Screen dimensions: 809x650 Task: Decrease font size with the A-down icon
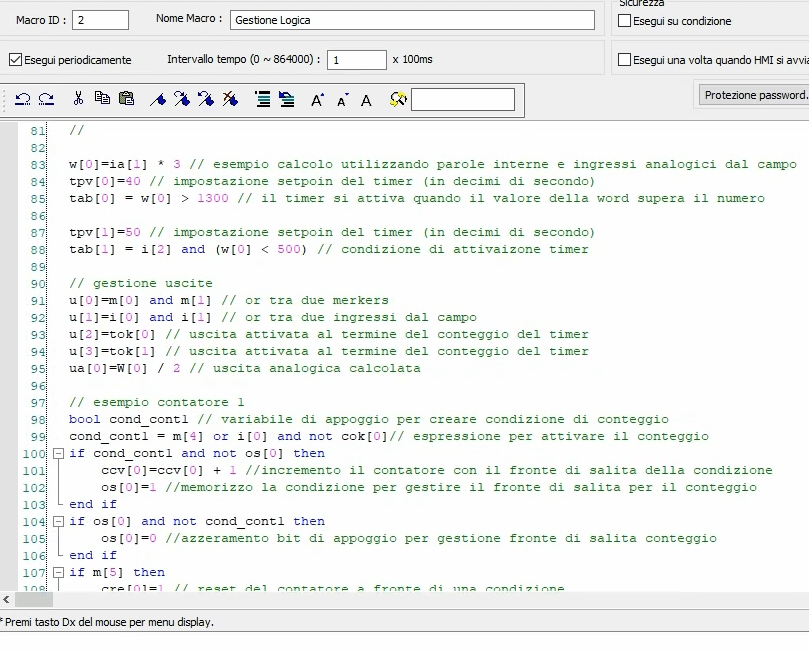pyautogui.click(x=342, y=100)
